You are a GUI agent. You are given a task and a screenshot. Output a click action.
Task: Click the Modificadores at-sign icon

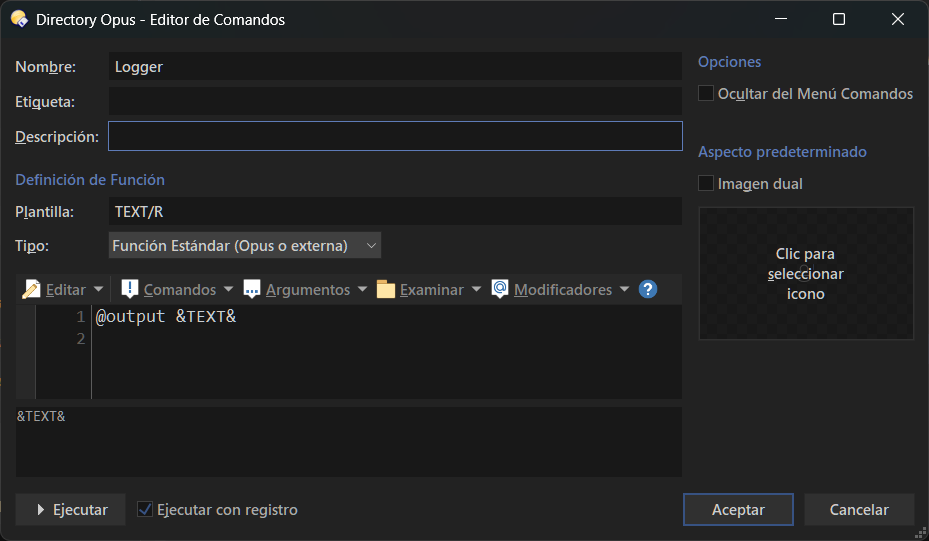coord(500,289)
